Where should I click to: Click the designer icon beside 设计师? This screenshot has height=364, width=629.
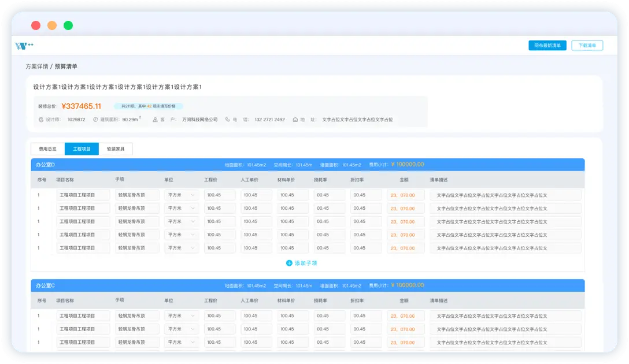click(41, 120)
